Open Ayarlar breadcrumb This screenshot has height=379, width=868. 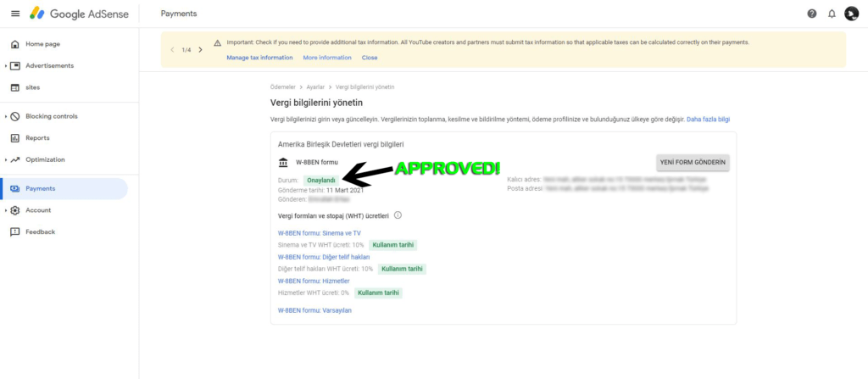coord(315,87)
